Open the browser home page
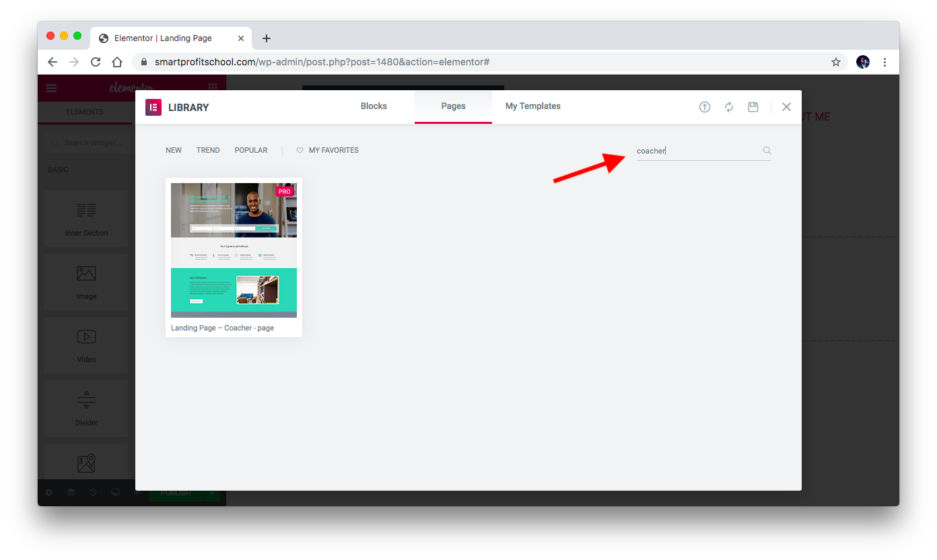The image size is (937, 560). [x=117, y=62]
